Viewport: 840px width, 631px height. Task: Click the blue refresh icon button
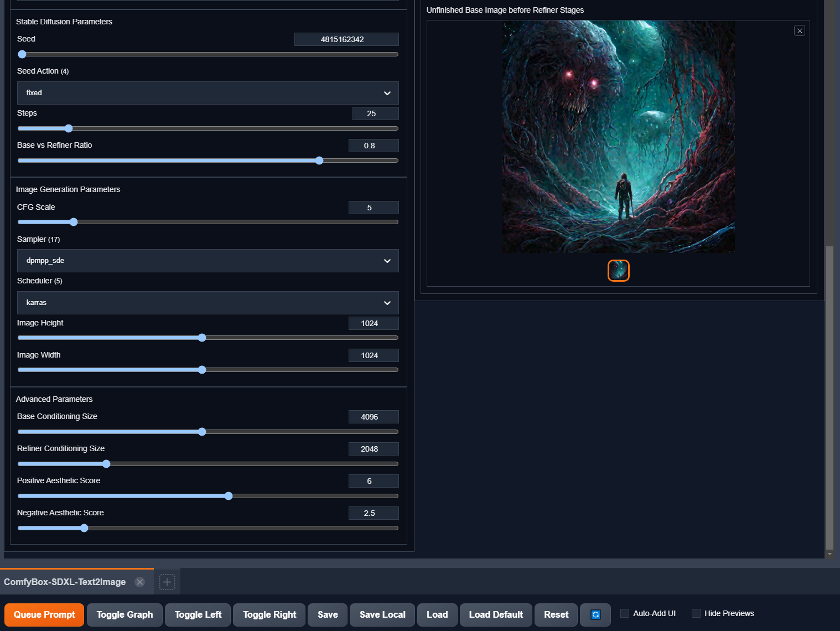595,614
